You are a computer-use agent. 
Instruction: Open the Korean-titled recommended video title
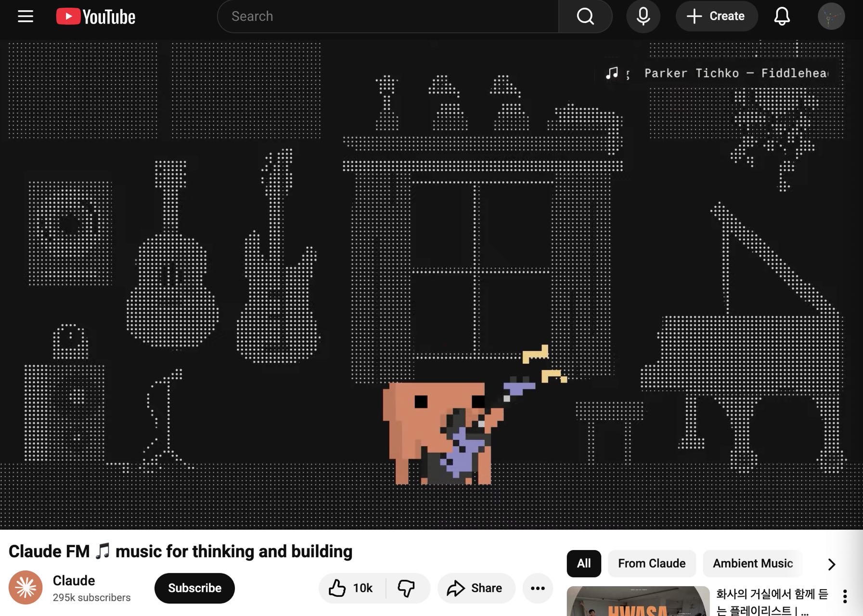[772, 602]
